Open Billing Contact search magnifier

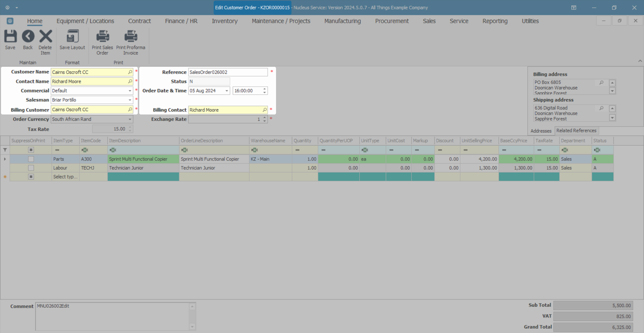[x=265, y=110]
